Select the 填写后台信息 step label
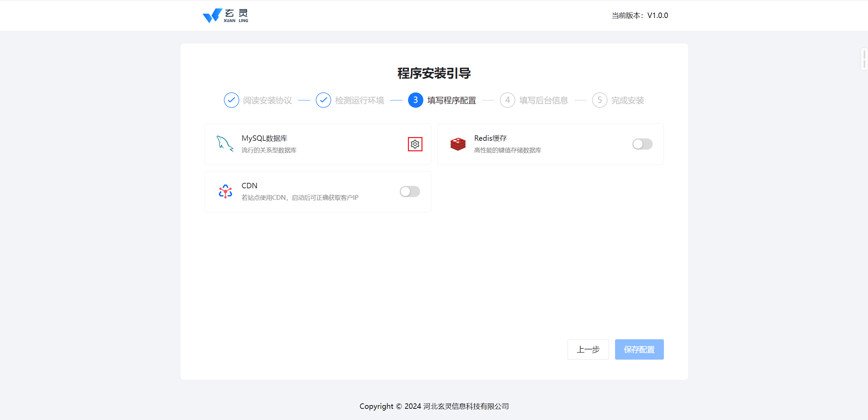Viewport: 868px width, 420px height. tap(544, 100)
